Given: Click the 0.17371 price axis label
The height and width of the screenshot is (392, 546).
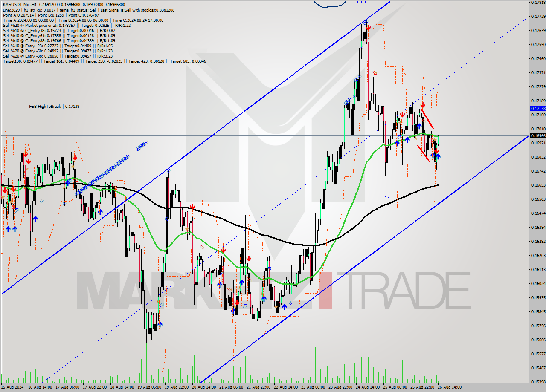Looking at the screenshot, I should 539,73.
